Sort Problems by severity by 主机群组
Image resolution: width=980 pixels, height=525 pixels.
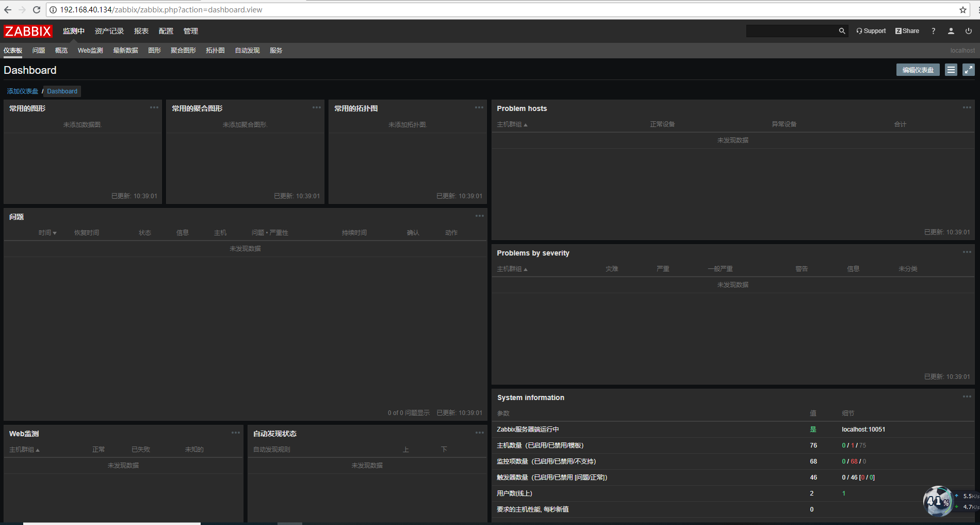click(x=512, y=269)
